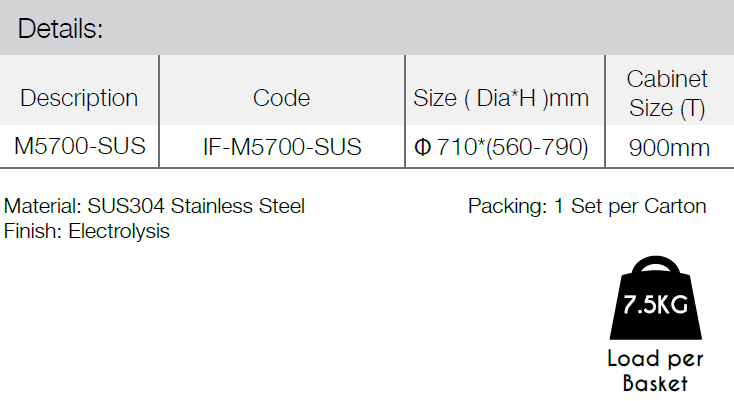Click the Details header text
This screenshot has width=734, height=401.
pos(60,29)
